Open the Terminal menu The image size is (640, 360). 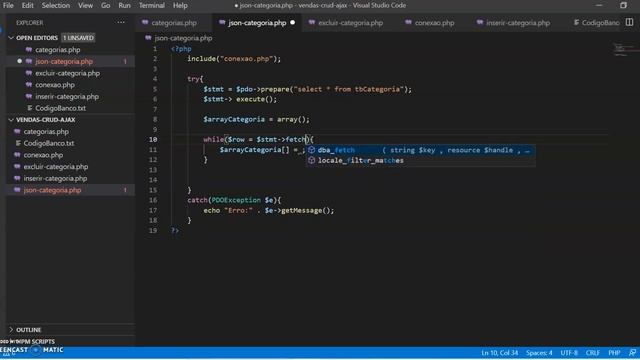pos(151,5)
